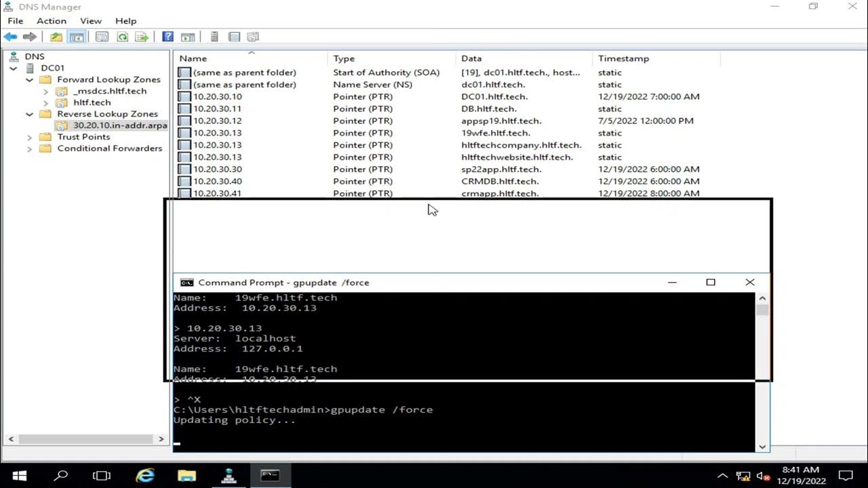
Task: Open the View menu
Action: [91, 21]
